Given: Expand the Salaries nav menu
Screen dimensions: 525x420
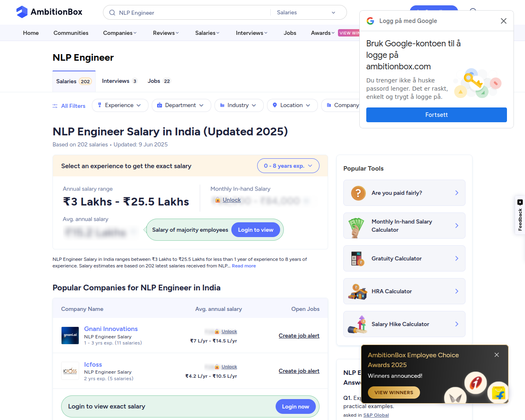Looking at the screenshot, I should [207, 33].
